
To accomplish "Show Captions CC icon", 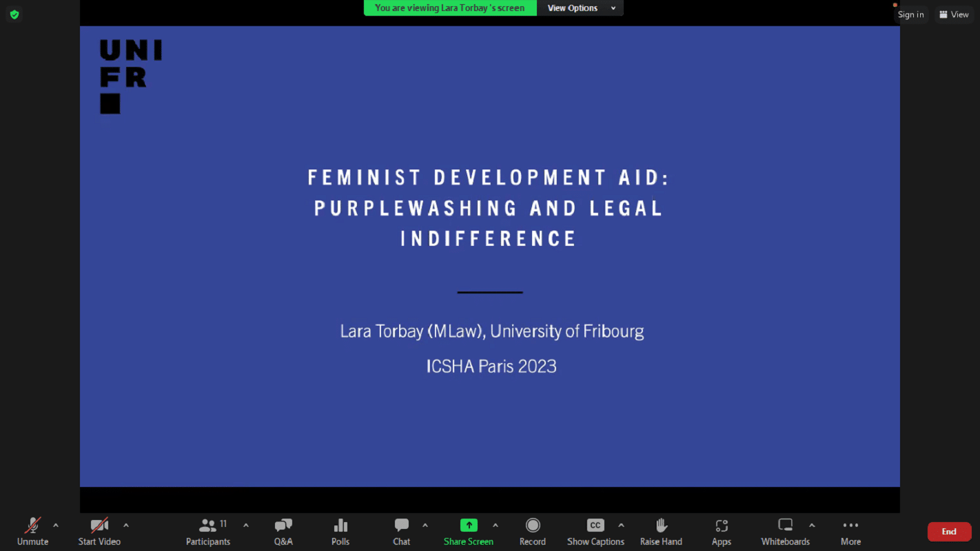I will coord(595,526).
